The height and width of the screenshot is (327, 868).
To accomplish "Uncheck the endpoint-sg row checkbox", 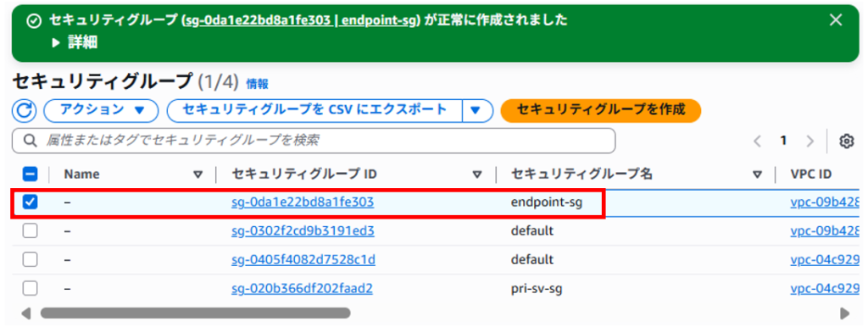I will click(x=30, y=202).
